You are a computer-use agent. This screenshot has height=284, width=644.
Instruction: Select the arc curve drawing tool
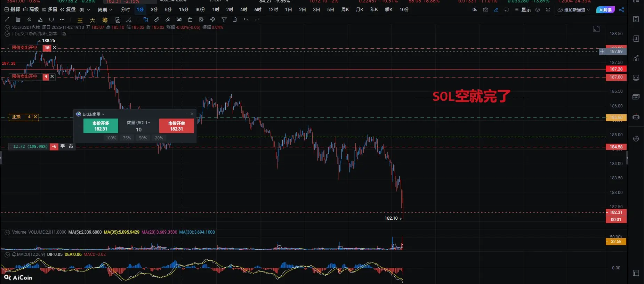coord(51,19)
